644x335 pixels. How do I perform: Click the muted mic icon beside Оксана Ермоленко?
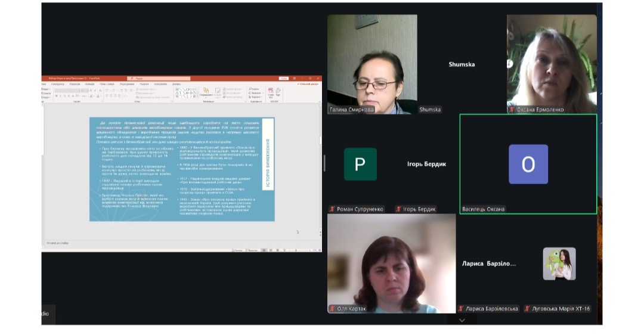(x=511, y=110)
